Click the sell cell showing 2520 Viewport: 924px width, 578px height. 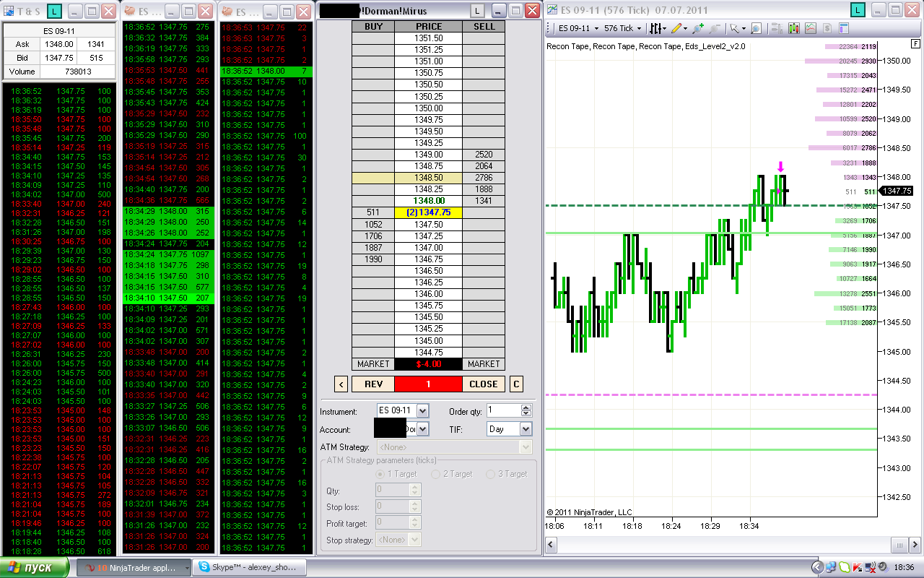484,155
